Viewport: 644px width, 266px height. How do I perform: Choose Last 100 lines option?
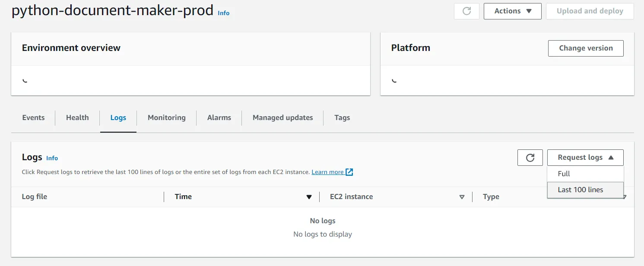point(580,190)
